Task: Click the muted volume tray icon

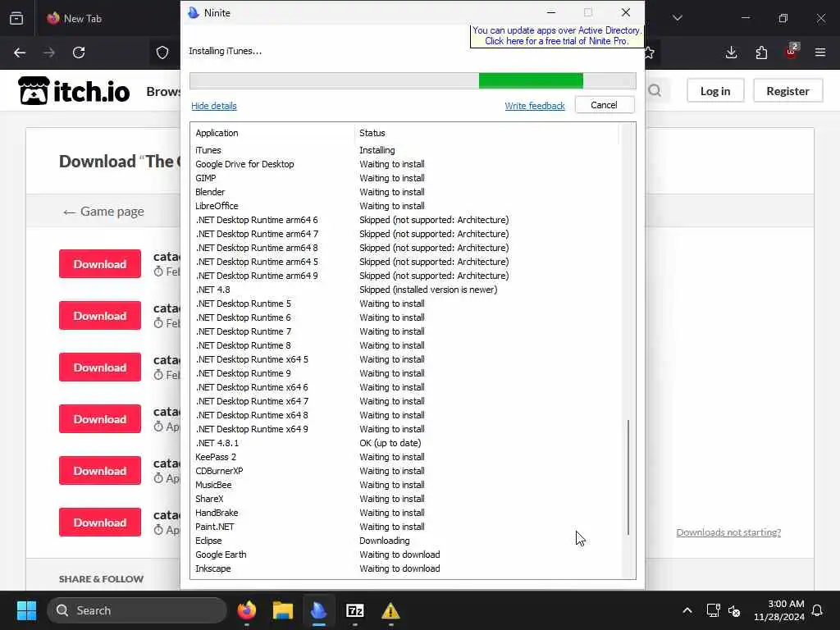Action: point(734,610)
